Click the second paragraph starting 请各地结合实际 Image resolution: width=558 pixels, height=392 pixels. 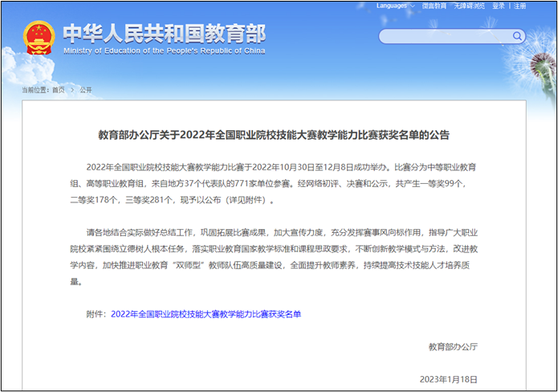pyautogui.click(x=273, y=250)
